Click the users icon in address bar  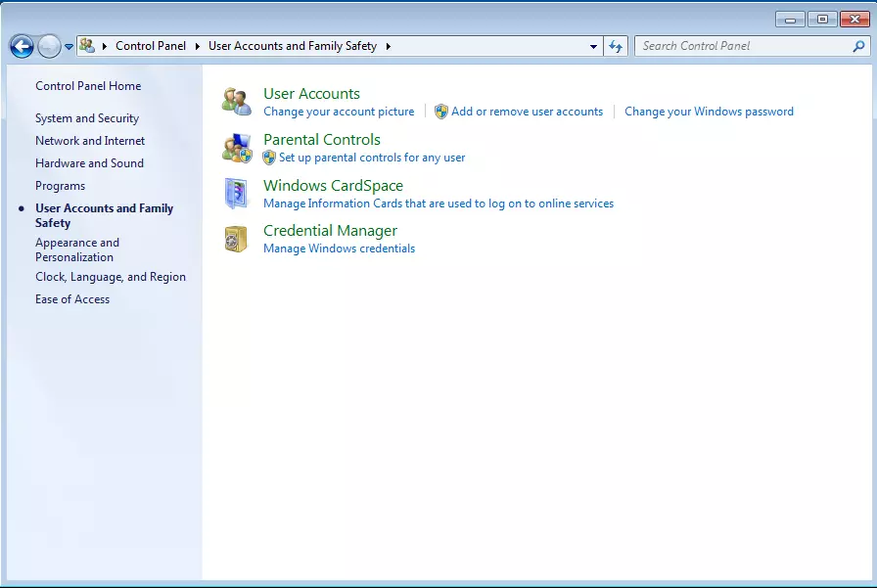tap(87, 45)
